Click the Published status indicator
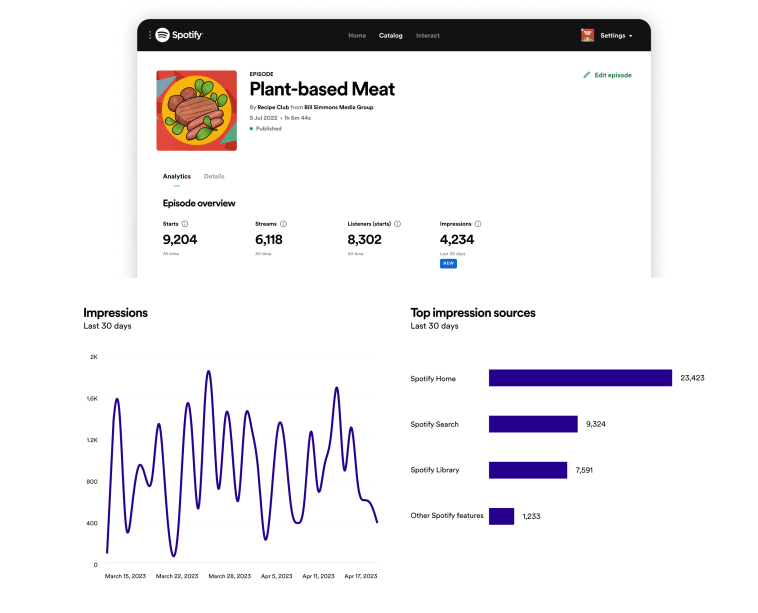This screenshot has width=758, height=613. 266,129
